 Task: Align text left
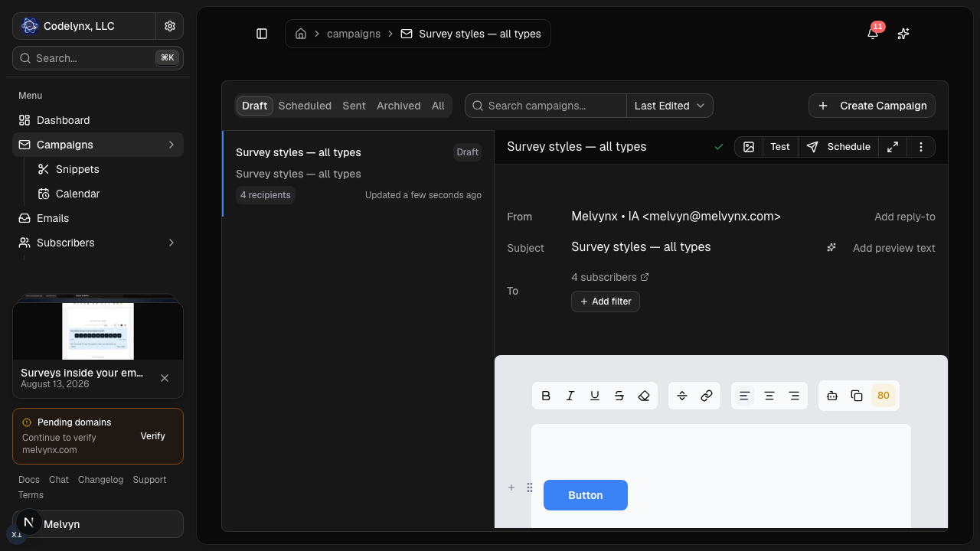(x=744, y=396)
